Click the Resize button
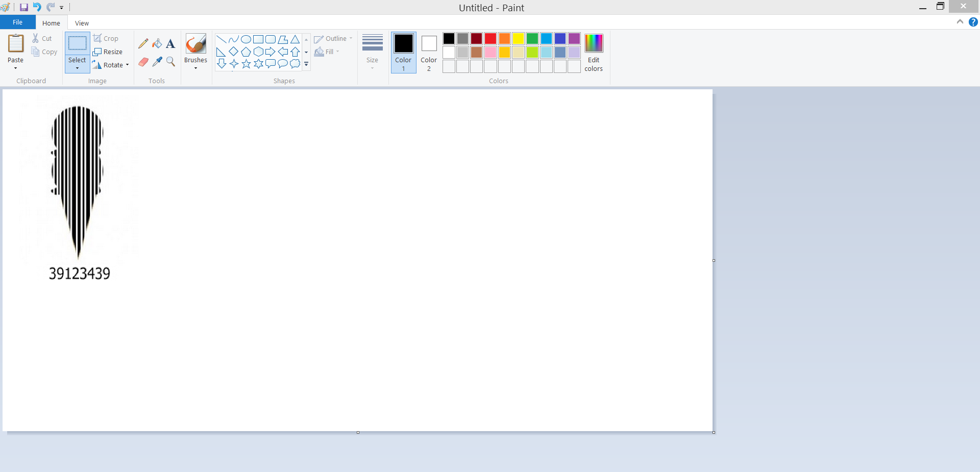 coord(108,52)
